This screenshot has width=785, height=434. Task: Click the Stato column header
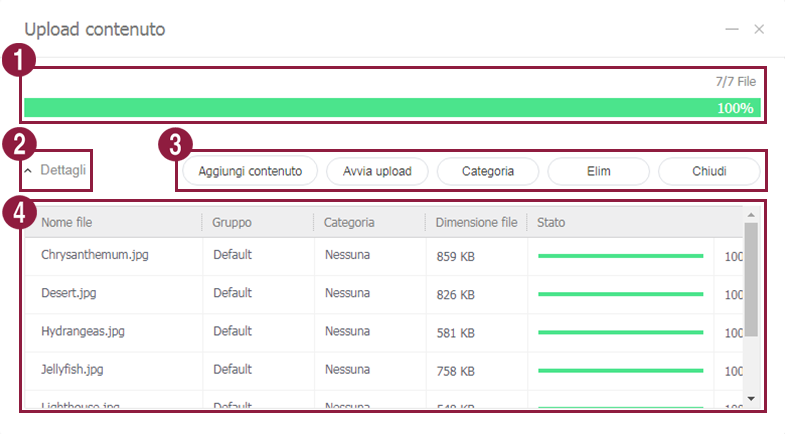point(552,222)
